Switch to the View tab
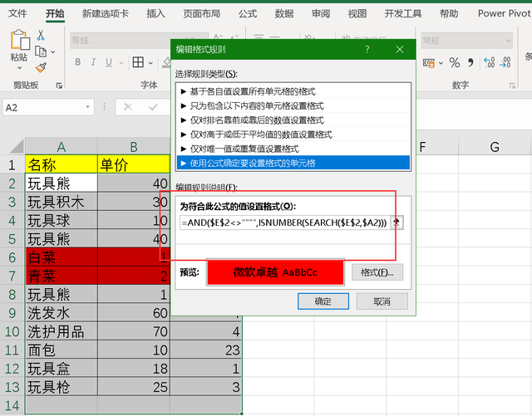The height and width of the screenshot is (416, 532). [x=357, y=13]
